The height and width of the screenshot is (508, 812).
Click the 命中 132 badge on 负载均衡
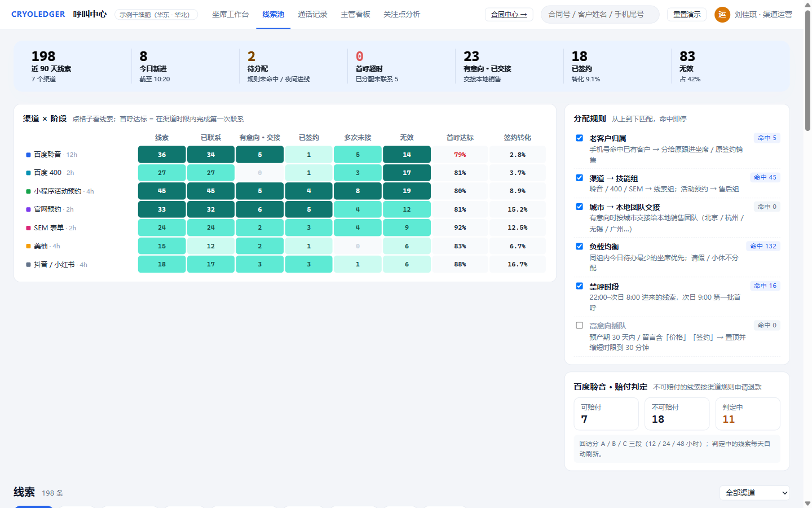[x=764, y=246]
